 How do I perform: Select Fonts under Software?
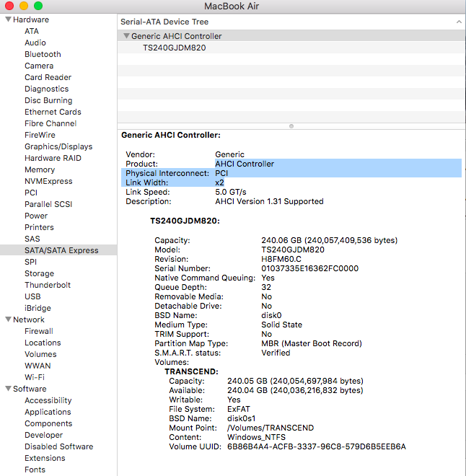35,470
